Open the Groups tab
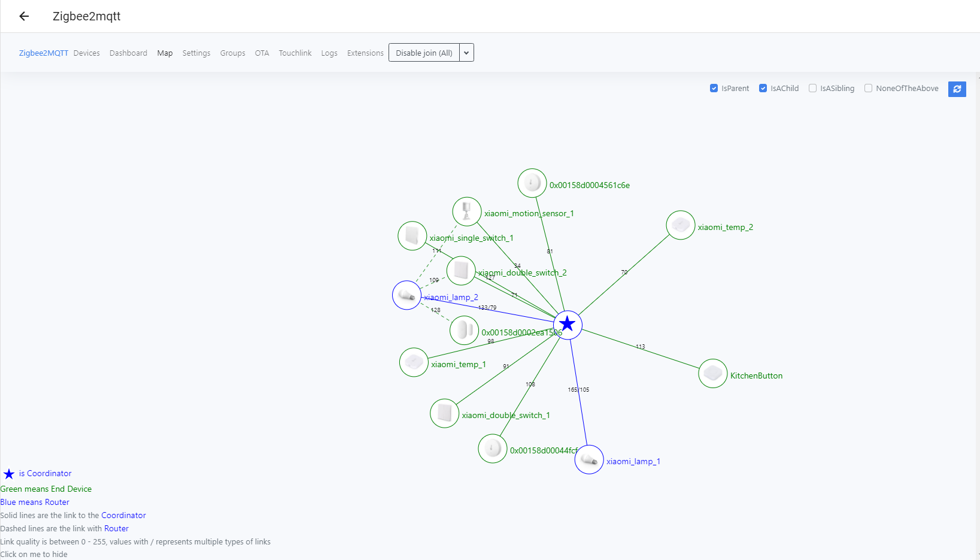 click(x=233, y=53)
